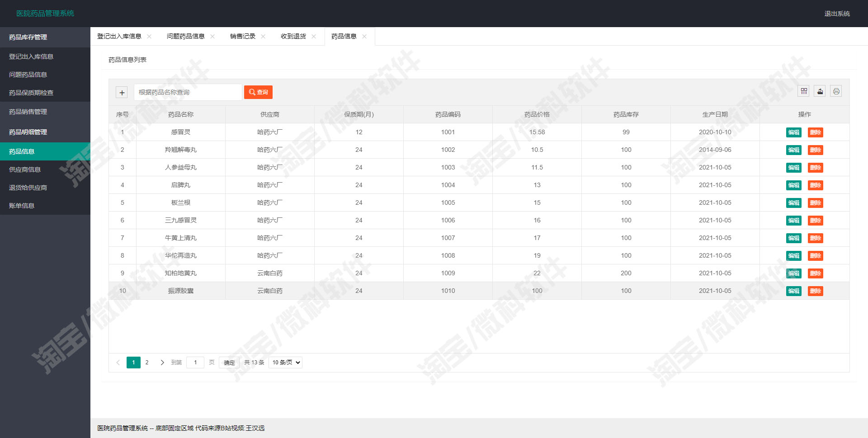Screen dimensions: 868x438
Task: Click the 2014-09-06 date cell
Action: tap(715, 150)
